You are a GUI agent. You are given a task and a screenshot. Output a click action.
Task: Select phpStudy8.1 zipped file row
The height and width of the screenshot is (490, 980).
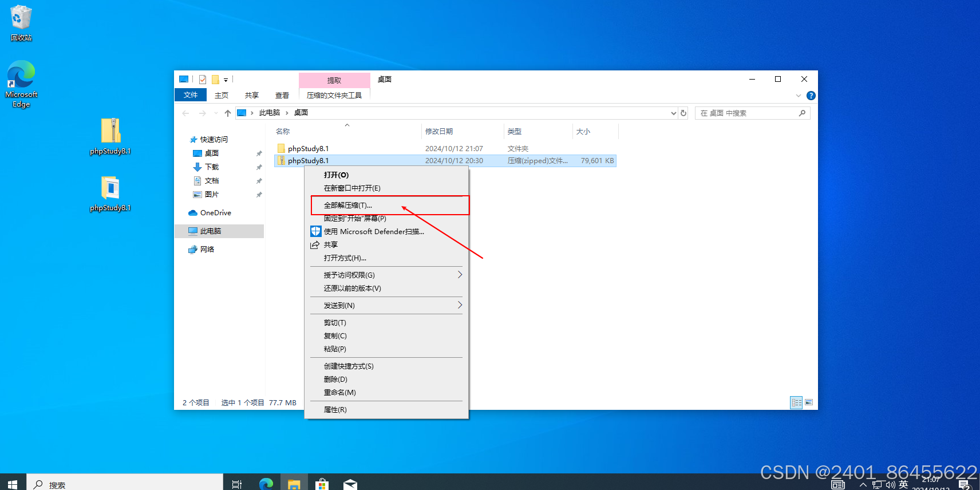pyautogui.click(x=445, y=161)
